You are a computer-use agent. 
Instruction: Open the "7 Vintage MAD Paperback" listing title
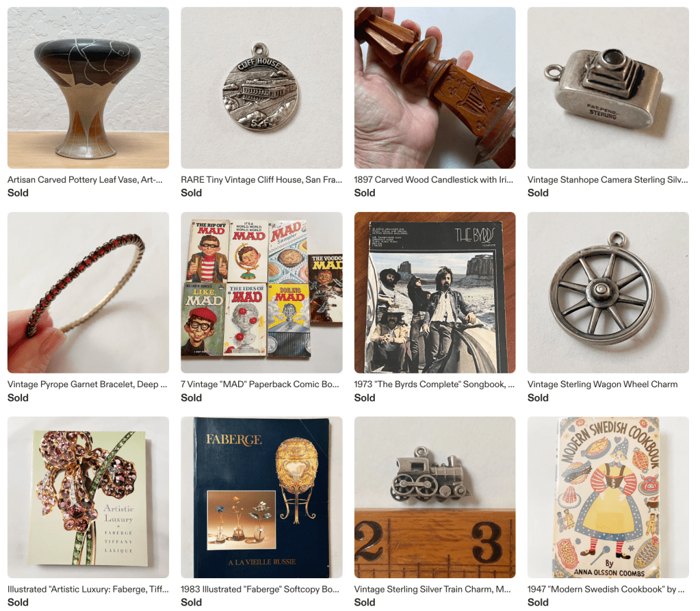260,385
